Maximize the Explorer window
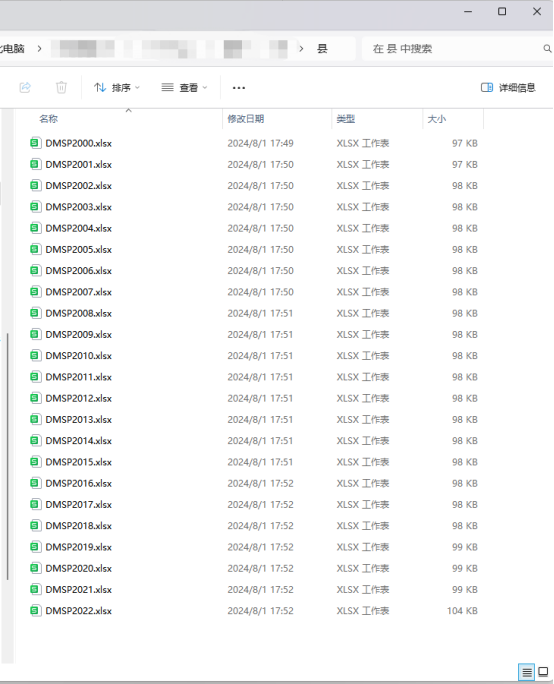The image size is (554, 684). point(502,12)
